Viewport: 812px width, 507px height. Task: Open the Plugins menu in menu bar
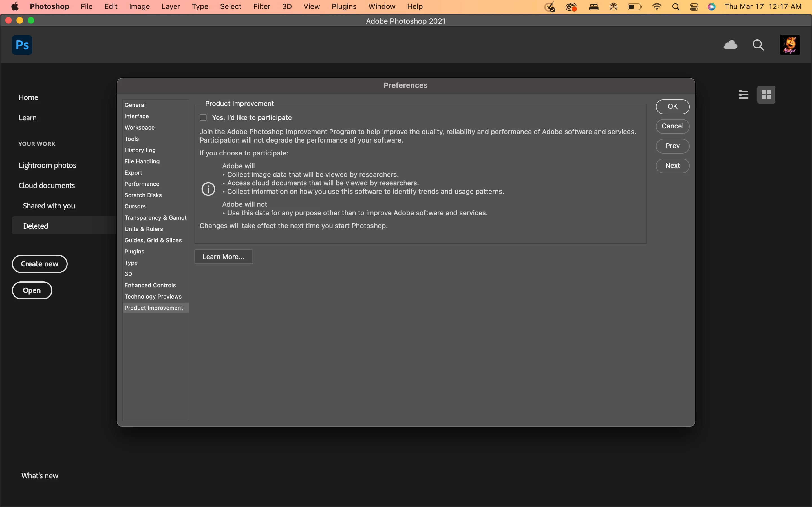344,7
